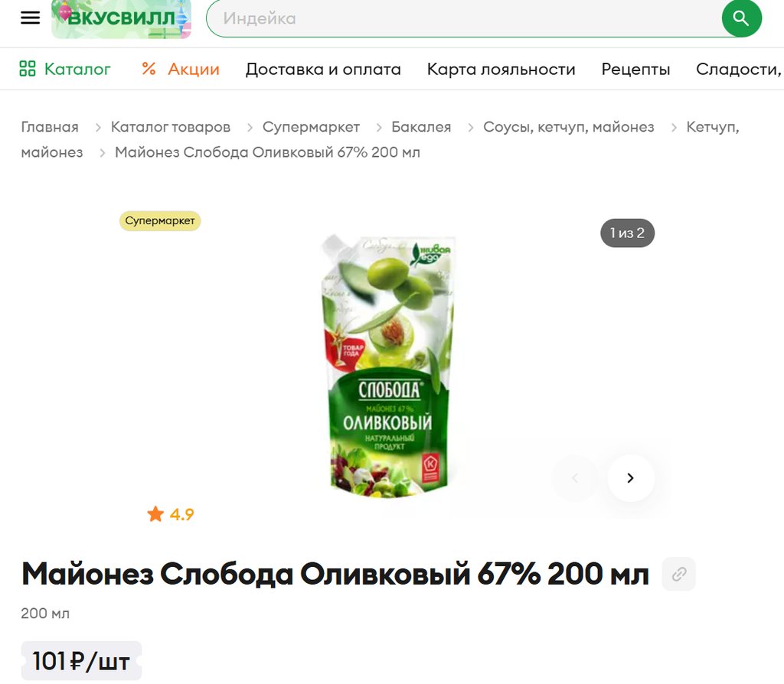
Task: Click the mayonnaise product image
Action: tap(388, 366)
